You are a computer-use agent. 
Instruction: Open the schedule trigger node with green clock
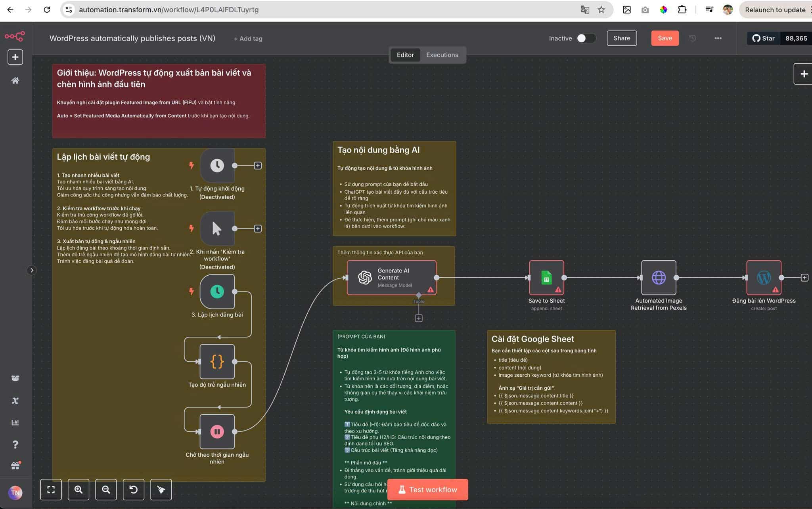(x=217, y=292)
